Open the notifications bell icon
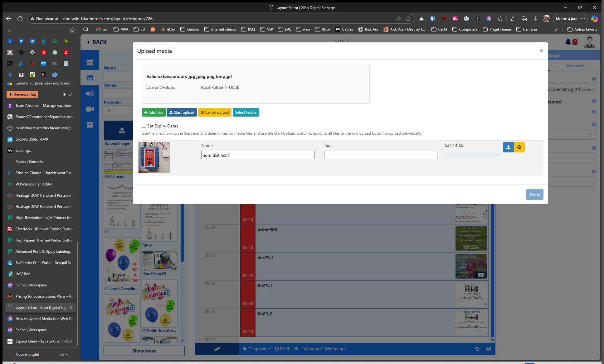This screenshot has width=604, height=364. pos(568,42)
